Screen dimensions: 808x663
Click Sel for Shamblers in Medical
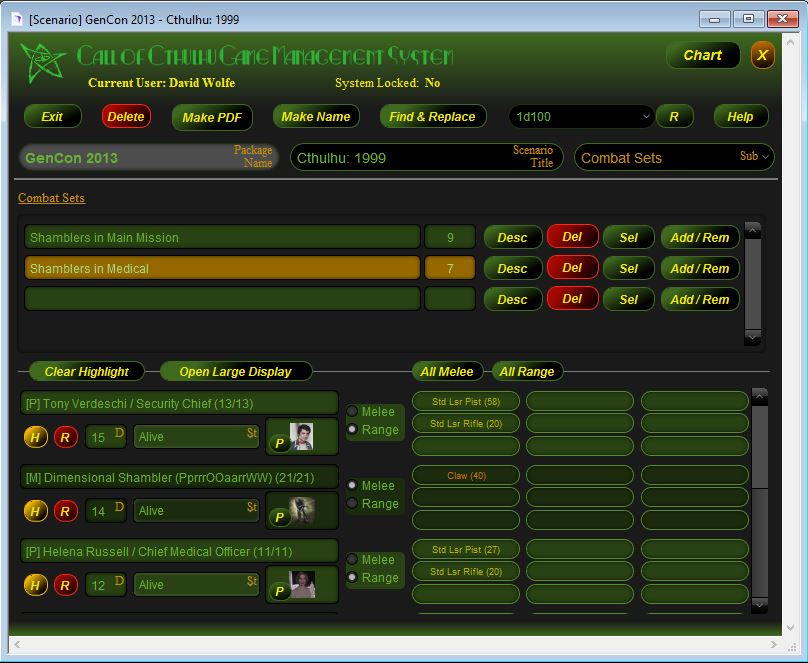pos(629,268)
